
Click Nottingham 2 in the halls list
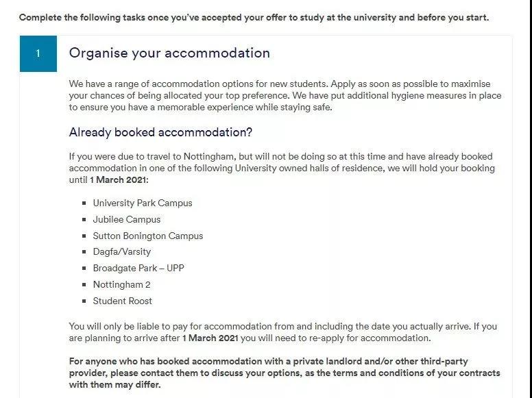[122, 284]
